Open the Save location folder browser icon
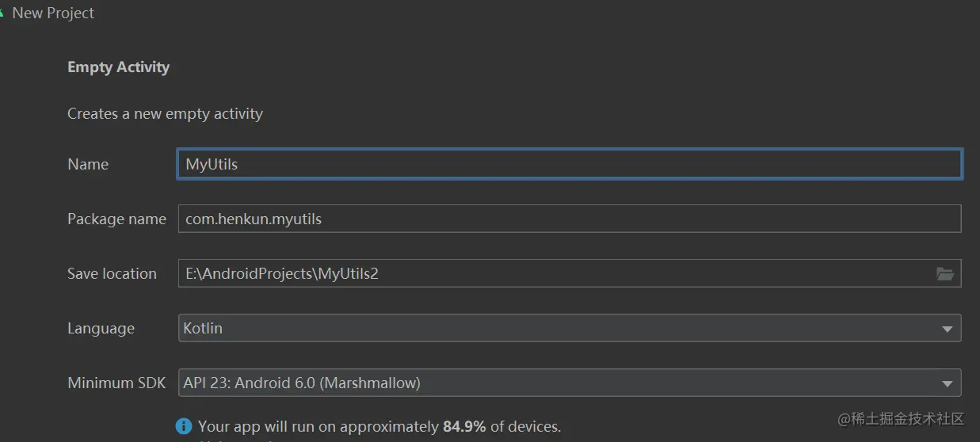Viewport: 980px width, 442px height. click(x=944, y=273)
